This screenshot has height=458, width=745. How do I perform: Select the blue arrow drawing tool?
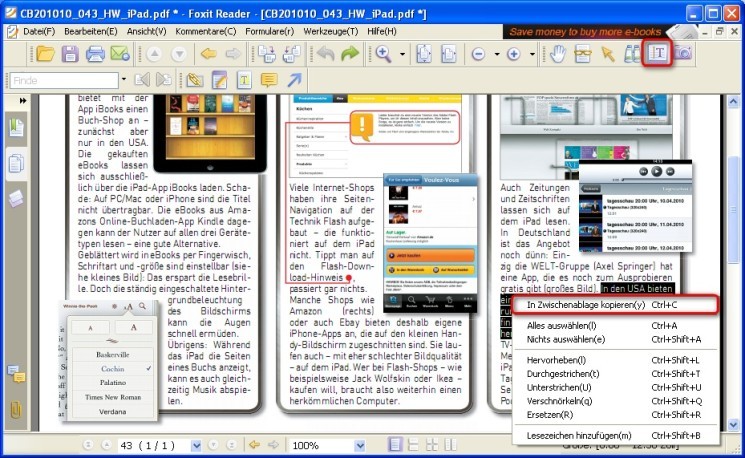click(x=294, y=80)
